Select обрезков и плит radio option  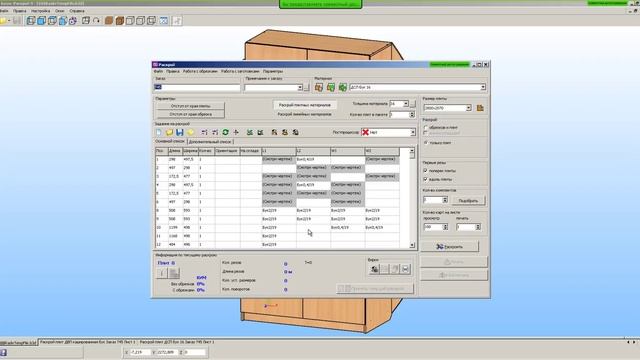426,127
